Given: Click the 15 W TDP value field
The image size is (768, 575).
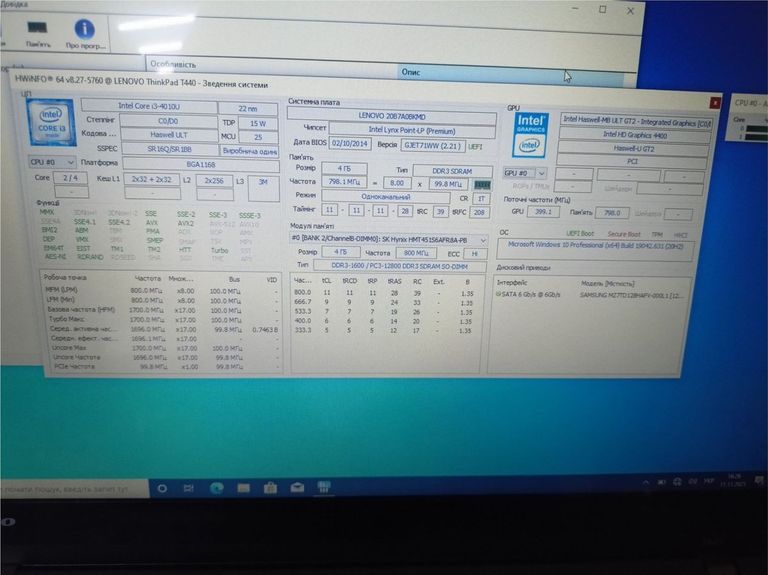Looking at the screenshot, I should (258, 123).
